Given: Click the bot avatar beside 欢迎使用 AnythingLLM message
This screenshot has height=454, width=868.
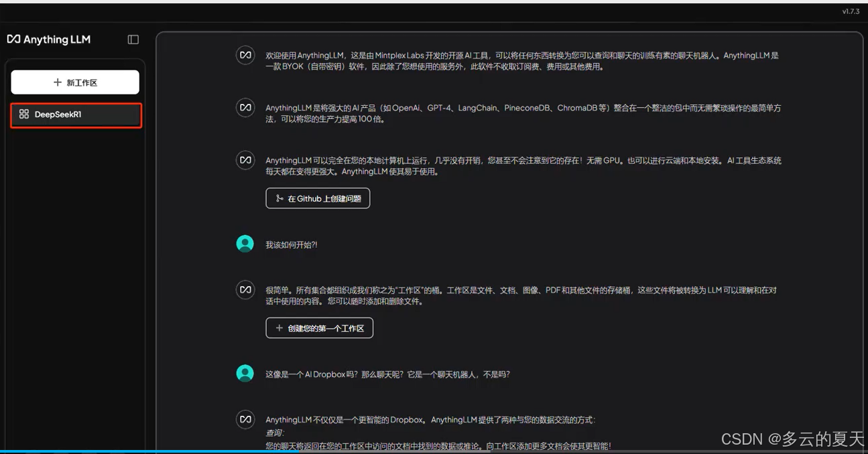Looking at the screenshot, I should [245, 55].
